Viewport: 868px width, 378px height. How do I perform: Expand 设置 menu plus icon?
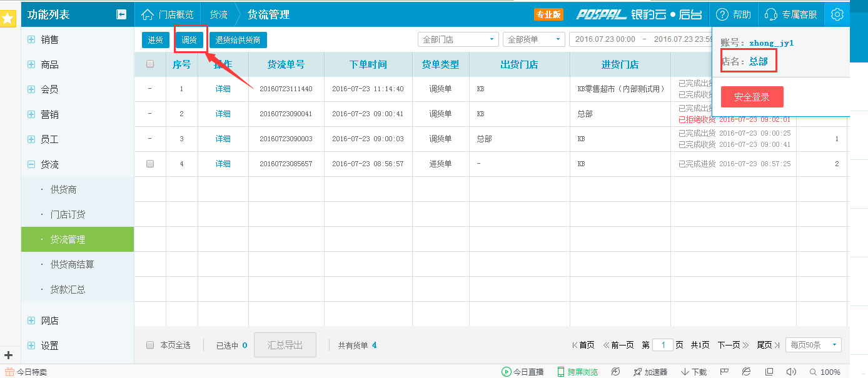[31, 346]
